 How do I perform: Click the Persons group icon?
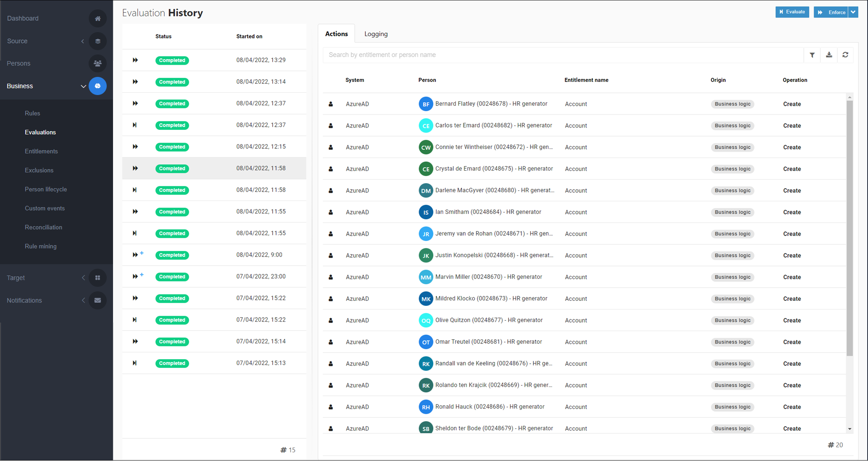click(x=98, y=63)
